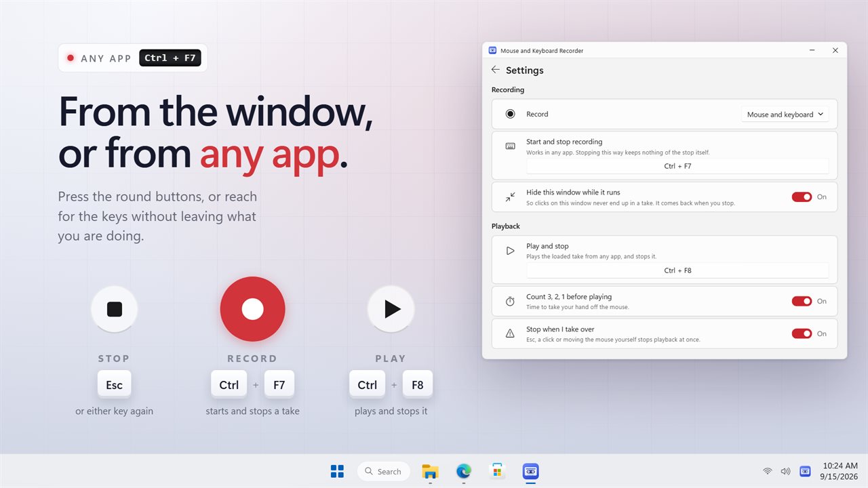Viewport: 868px width, 488px height.
Task: Click the shrink arrows icon for Hide this window
Action: 510,197
